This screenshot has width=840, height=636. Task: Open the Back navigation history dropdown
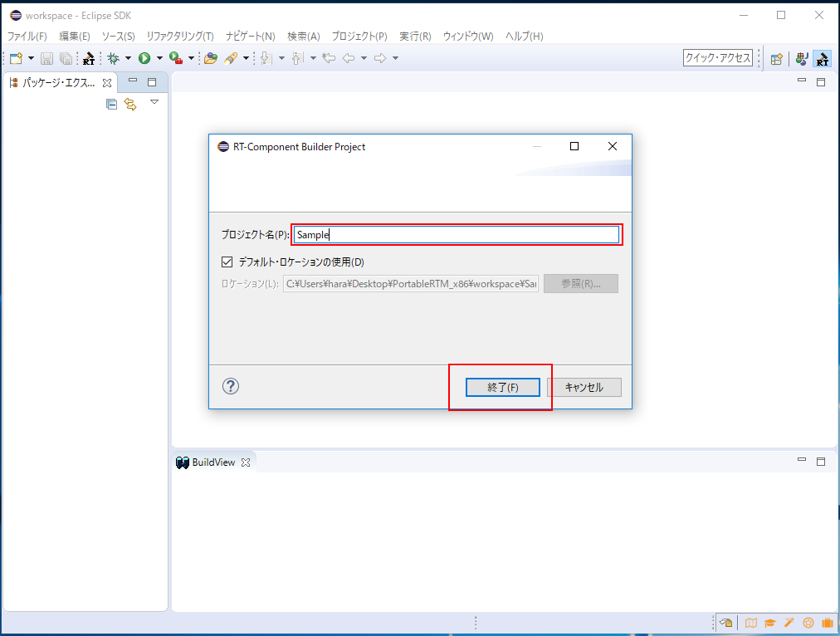tap(364, 58)
